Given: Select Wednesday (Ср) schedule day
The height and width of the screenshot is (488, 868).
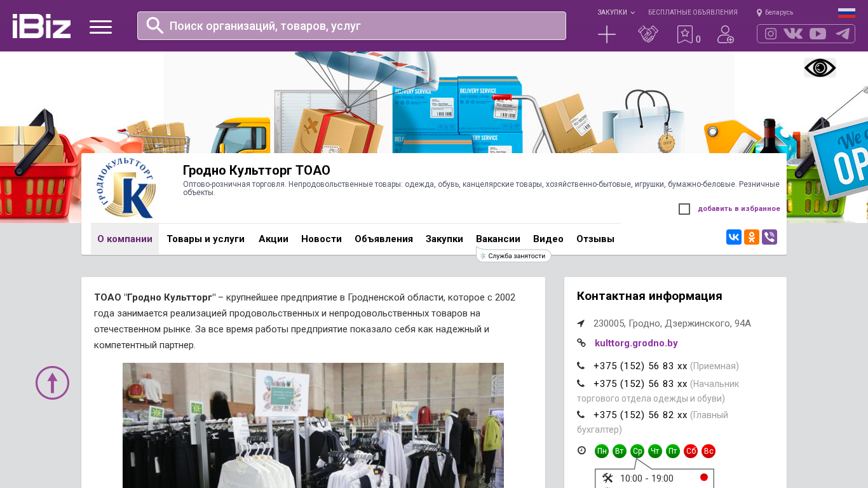Looking at the screenshot, I should (x=637, y=451).
